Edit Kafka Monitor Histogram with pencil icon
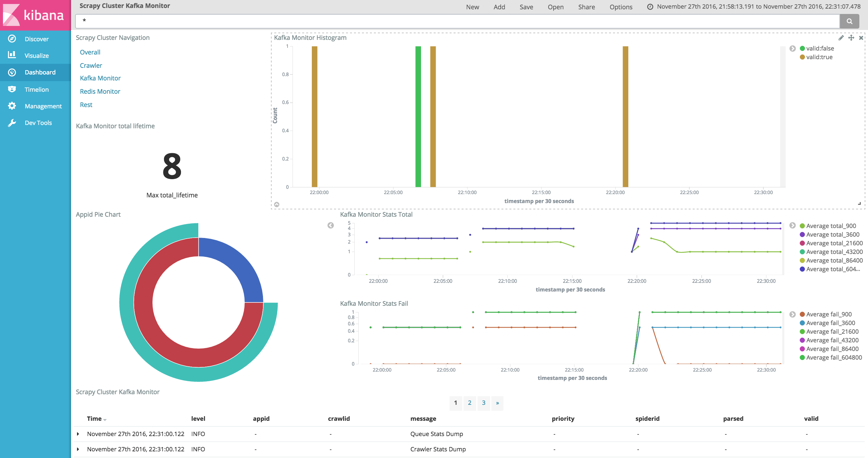The height and width of the screenshot is (458, 868). tap(841, 38)
